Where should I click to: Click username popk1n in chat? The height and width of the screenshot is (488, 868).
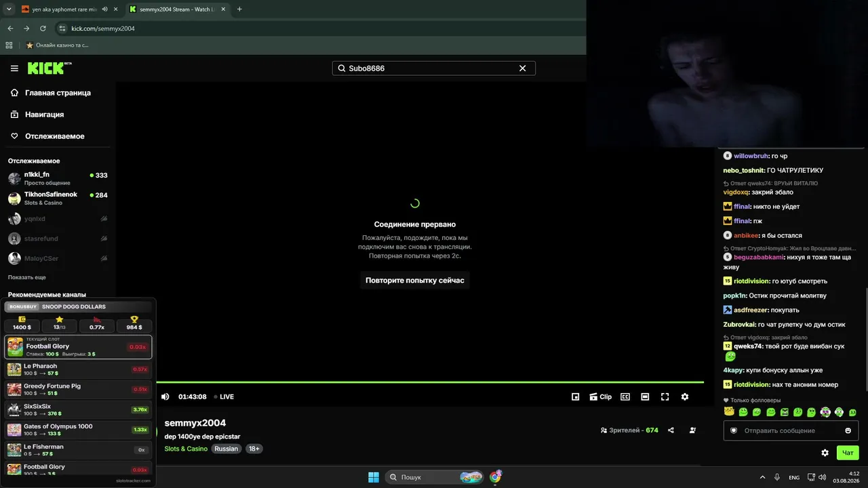tap(735, 296)
